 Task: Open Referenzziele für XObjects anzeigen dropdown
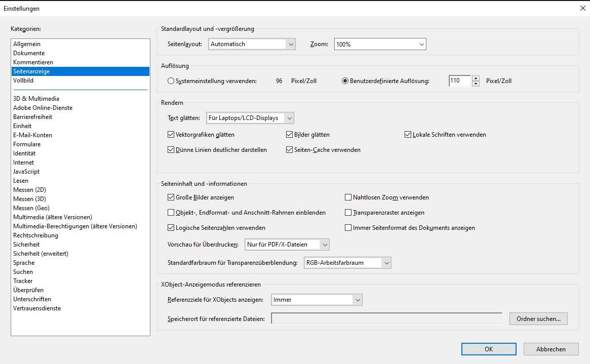pos(317,300)
